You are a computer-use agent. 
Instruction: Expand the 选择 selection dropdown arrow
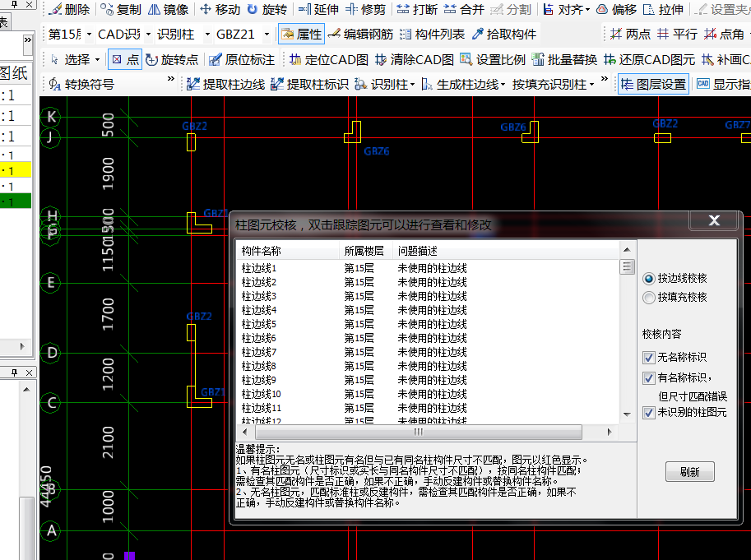(x=98, y=60)
